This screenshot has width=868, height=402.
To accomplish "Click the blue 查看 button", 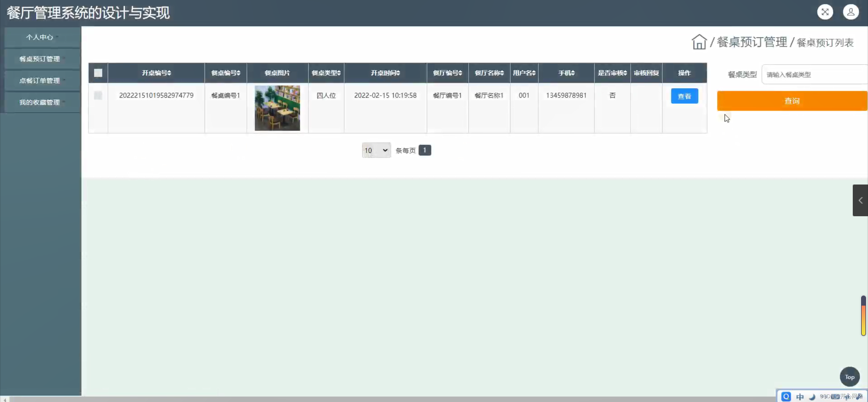I will click(684, 96).
